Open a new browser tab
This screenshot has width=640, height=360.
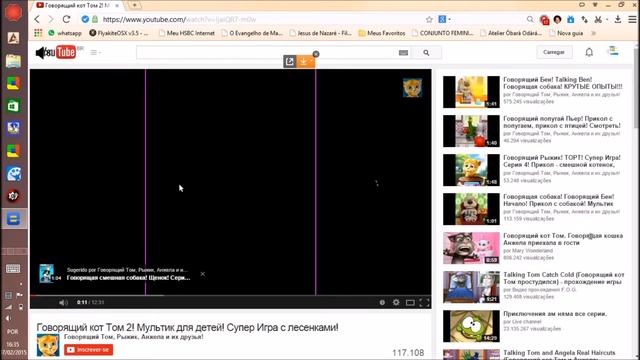pyautogui.click(x=135, y=5)
